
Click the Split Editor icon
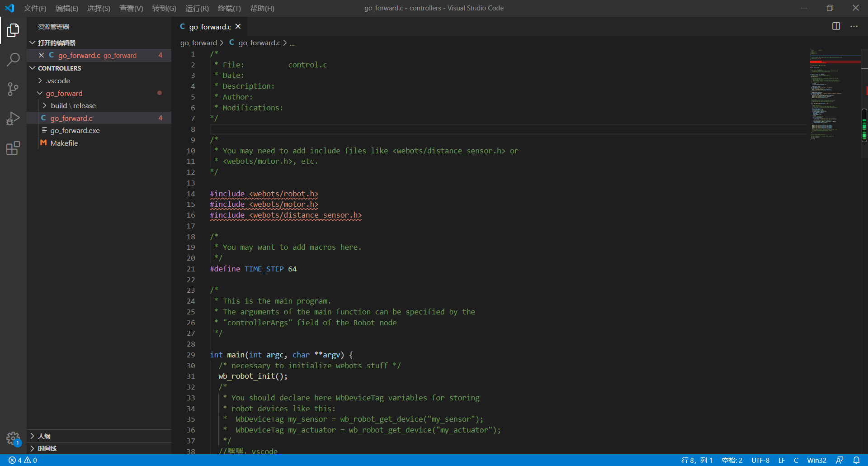tap(836, 26)
